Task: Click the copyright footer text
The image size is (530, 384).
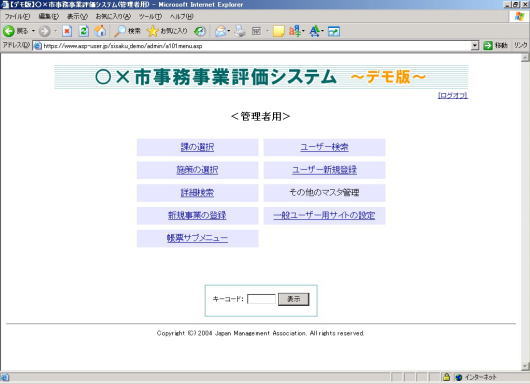Action: (x=261, y=333)
